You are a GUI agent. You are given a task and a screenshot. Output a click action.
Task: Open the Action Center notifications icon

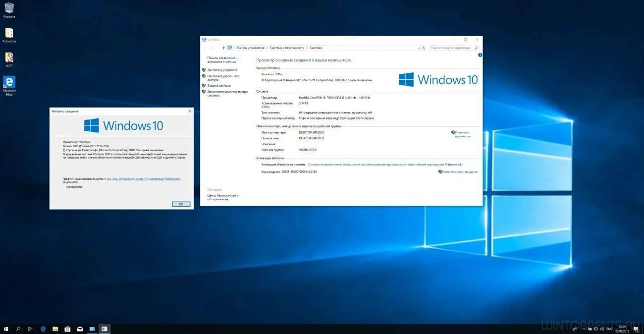[x=636, y=329]
